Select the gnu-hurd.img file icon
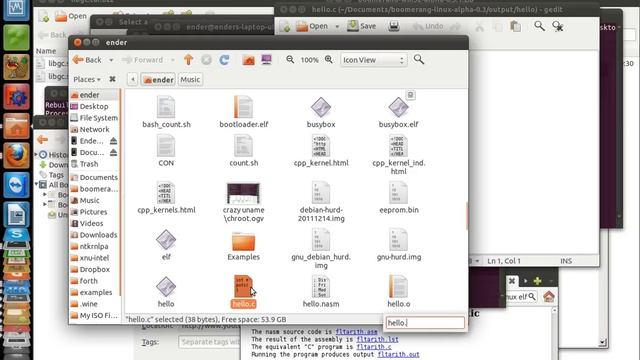The width and height of the screenshot is (640, 360). pyautogui.click(x=398, y=240)
